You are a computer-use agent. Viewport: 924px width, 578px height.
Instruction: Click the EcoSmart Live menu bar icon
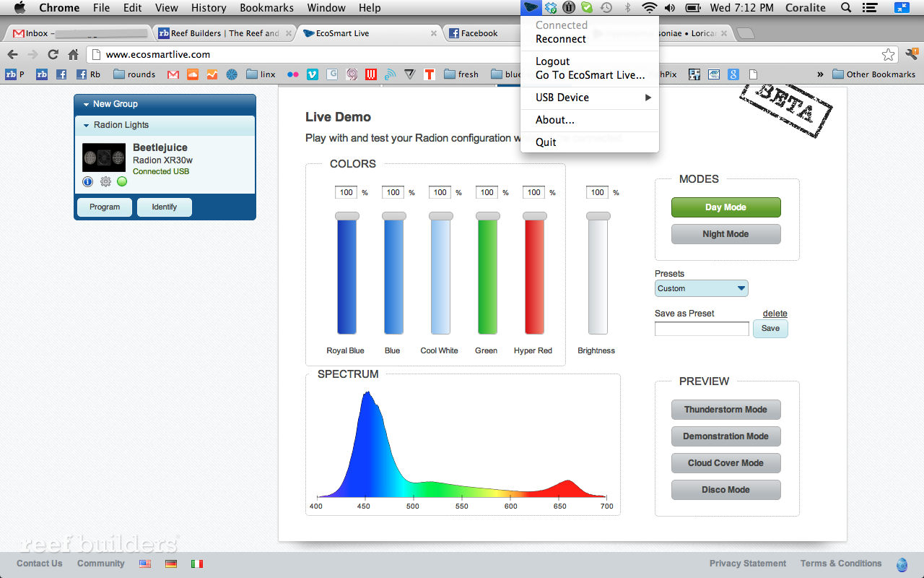531,8
